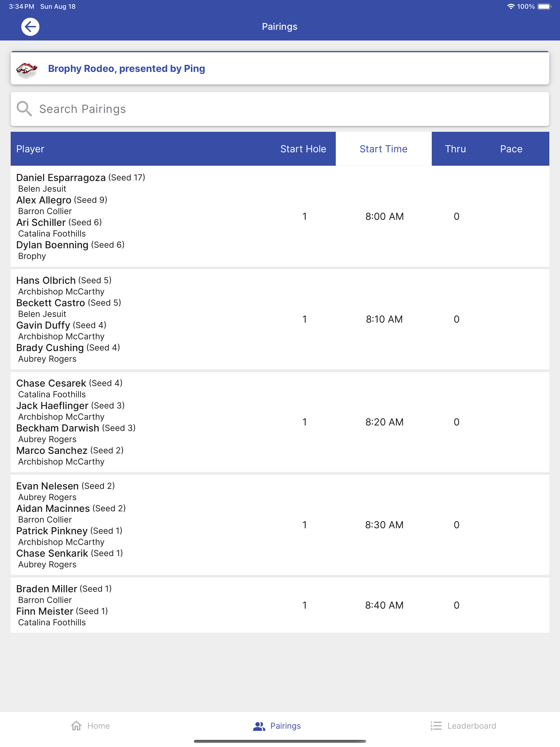Open player Patrick Pinkney

tap(52, 530)
